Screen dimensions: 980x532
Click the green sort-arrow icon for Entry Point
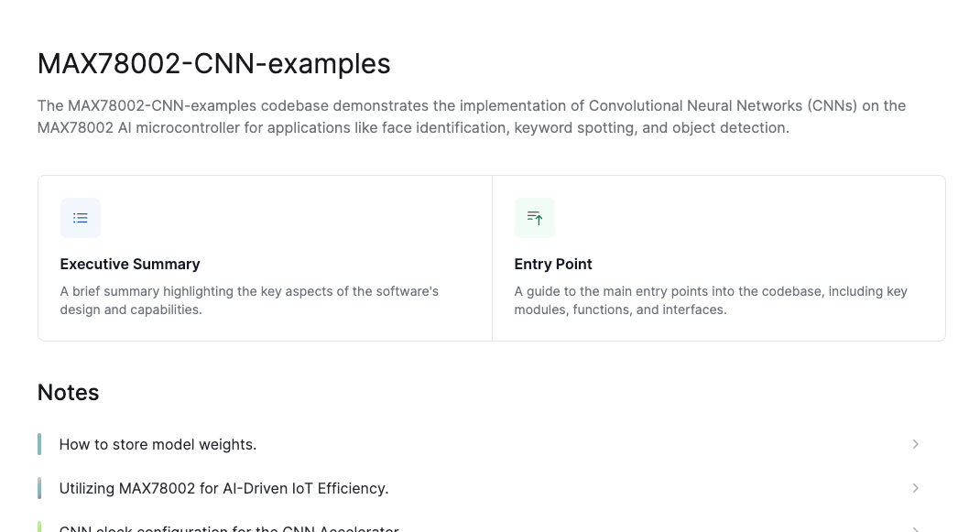click(534, 218)
